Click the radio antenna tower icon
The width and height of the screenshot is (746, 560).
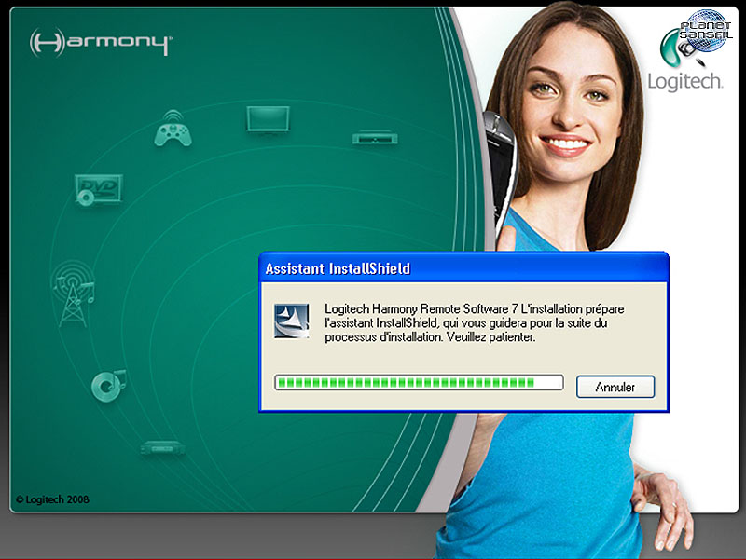tap(74, 294)
